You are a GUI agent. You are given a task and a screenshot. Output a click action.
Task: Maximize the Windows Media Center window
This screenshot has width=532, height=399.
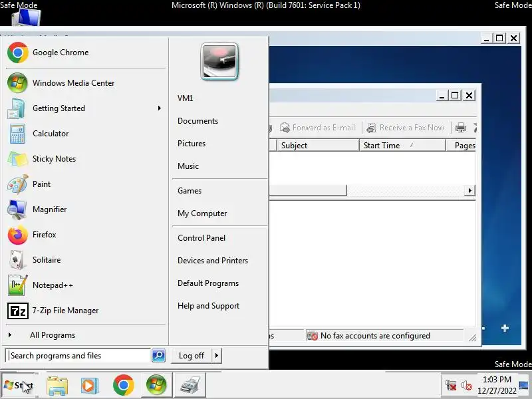click(499, 38)
